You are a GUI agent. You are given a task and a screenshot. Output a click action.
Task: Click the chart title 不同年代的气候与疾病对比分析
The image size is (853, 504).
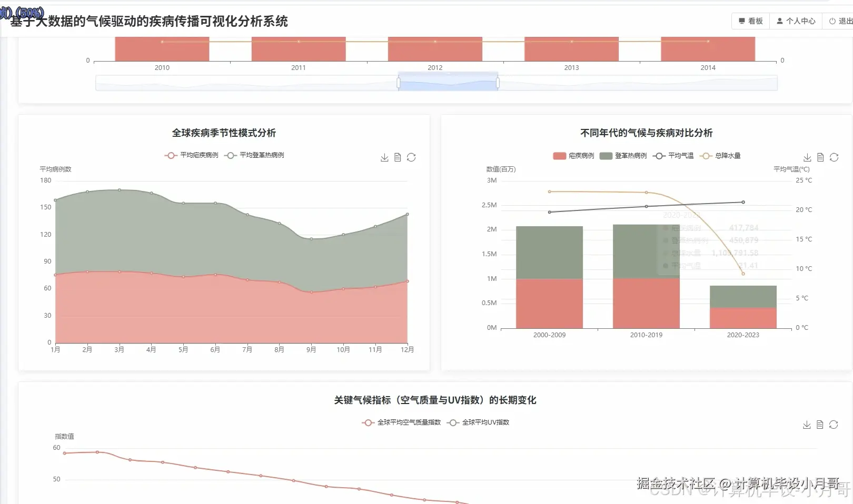tap(647, 133)
